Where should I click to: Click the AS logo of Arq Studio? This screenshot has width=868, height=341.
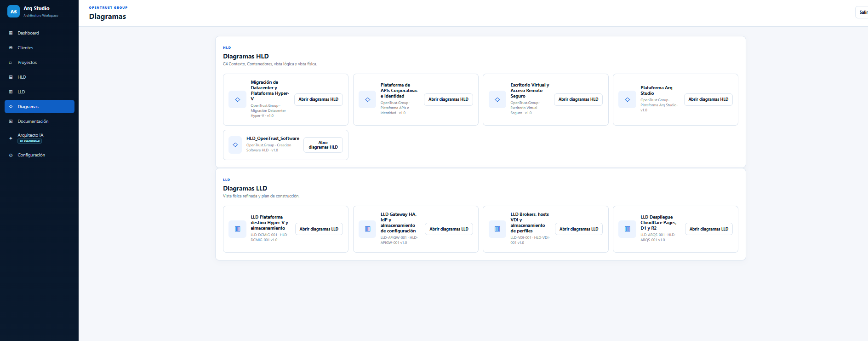[13, 12]
